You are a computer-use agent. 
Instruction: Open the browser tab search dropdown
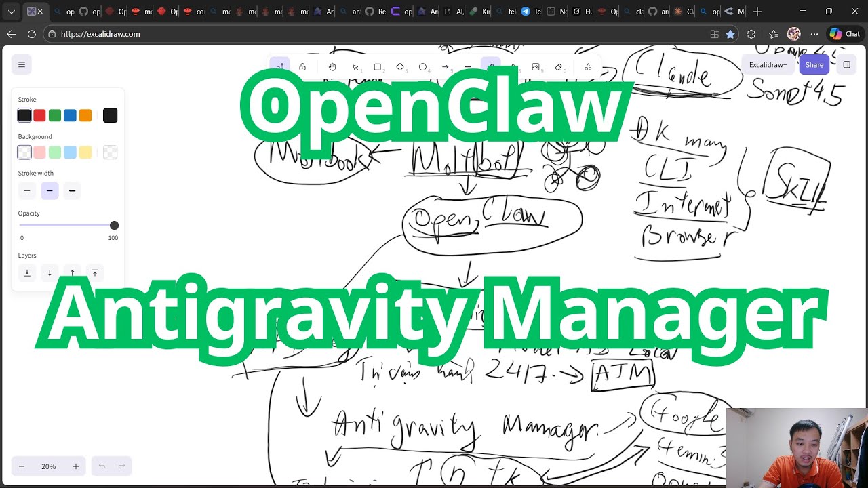pos(12,12)
